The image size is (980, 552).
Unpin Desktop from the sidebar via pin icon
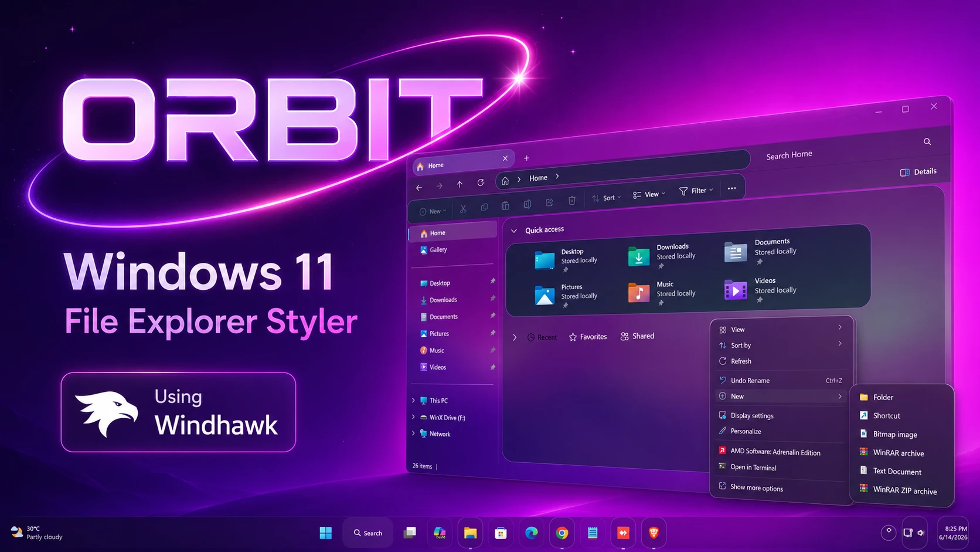(492, 281)
